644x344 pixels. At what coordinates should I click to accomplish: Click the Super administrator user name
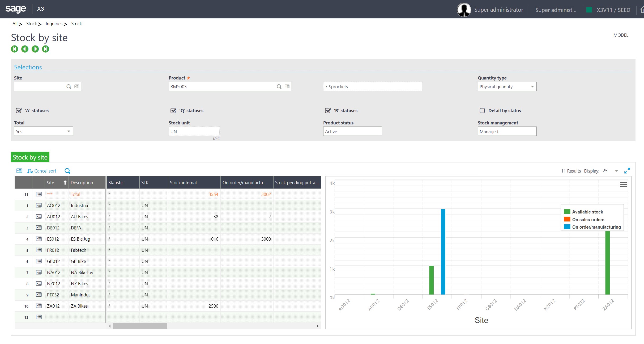(498, 10)
